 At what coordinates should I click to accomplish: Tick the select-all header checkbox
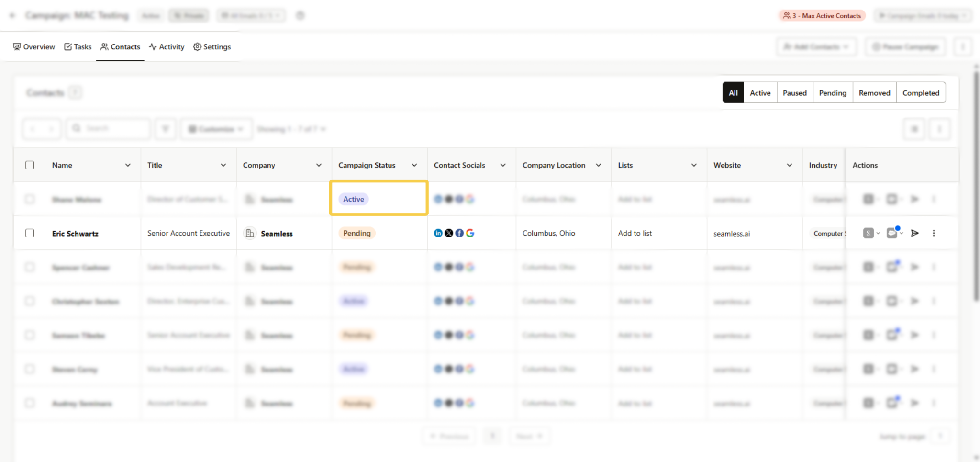click(30, 165)
